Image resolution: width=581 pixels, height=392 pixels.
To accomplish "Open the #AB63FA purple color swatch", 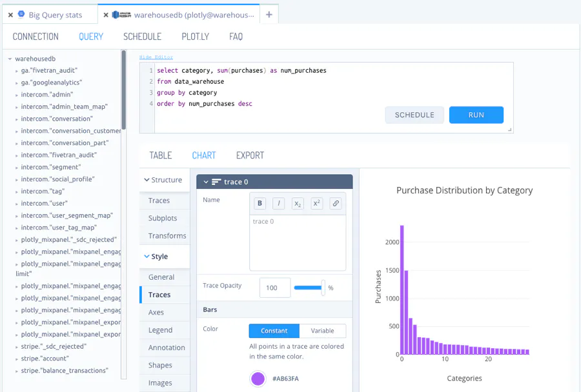I will [x=258, y=378].
